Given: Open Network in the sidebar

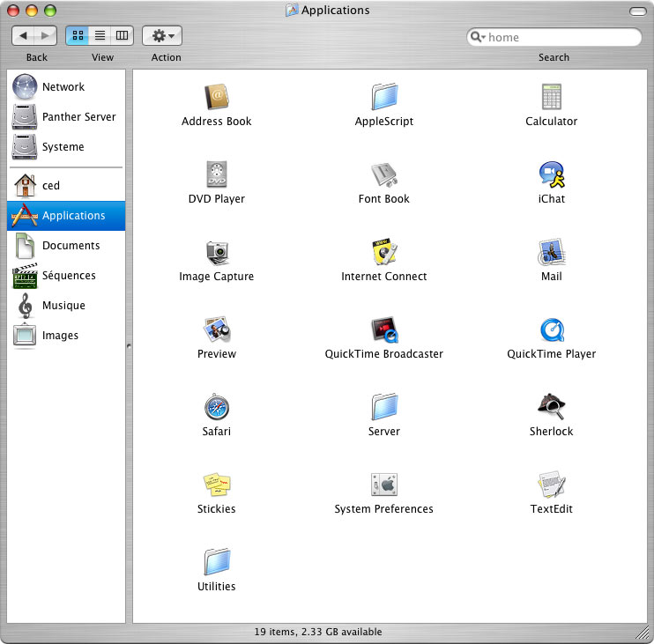Looking at the screenshot, I should coord(66,86).
